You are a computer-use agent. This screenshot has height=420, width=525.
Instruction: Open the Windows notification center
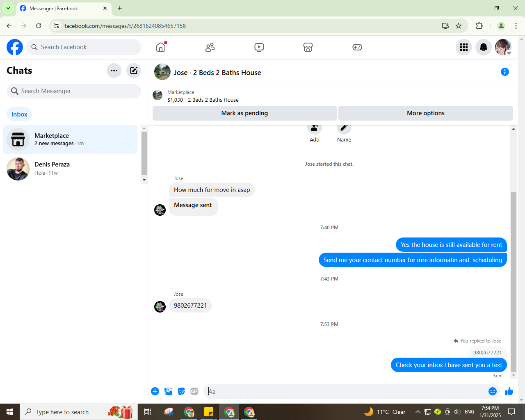coord(511,412)
